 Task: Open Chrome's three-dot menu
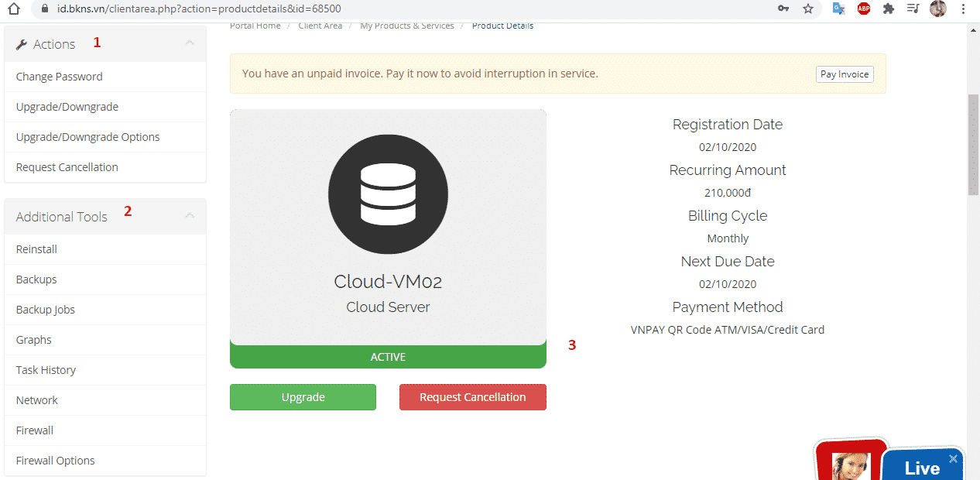(x=963, y=9)
